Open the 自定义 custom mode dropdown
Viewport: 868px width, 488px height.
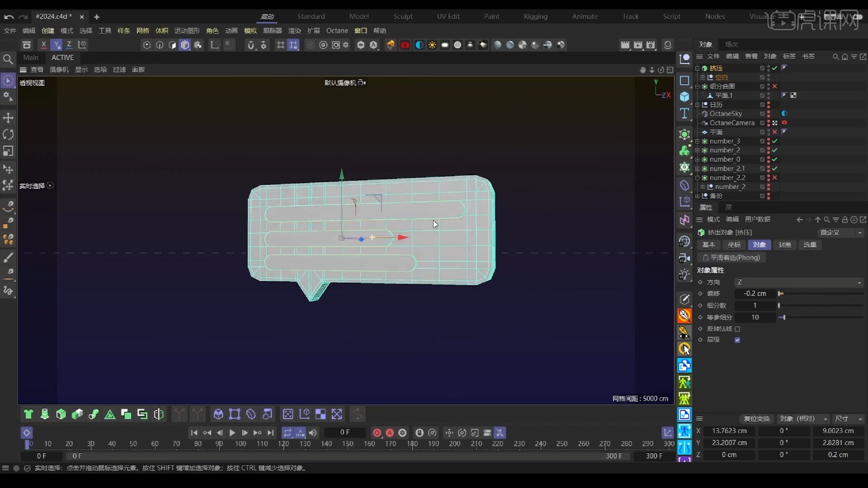click(840, 232)
